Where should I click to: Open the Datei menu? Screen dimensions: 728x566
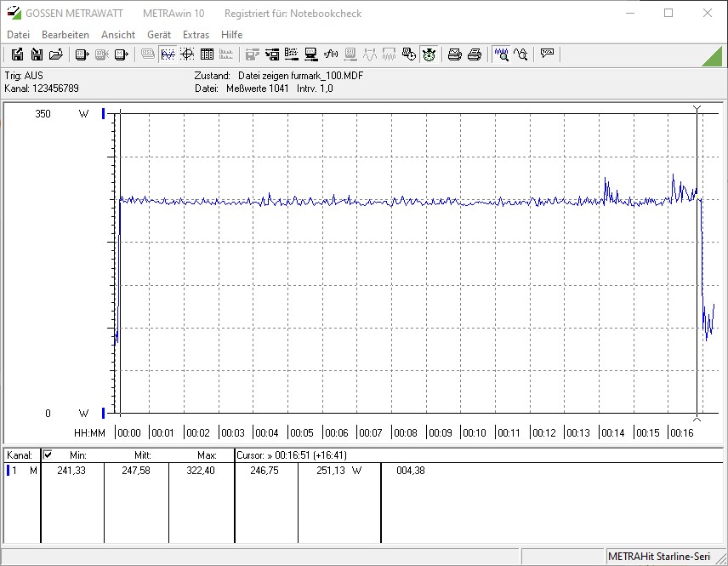click(18, 35)
